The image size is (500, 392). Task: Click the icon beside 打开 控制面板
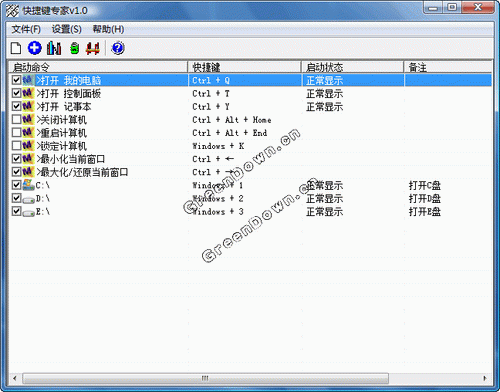point(28,93)
